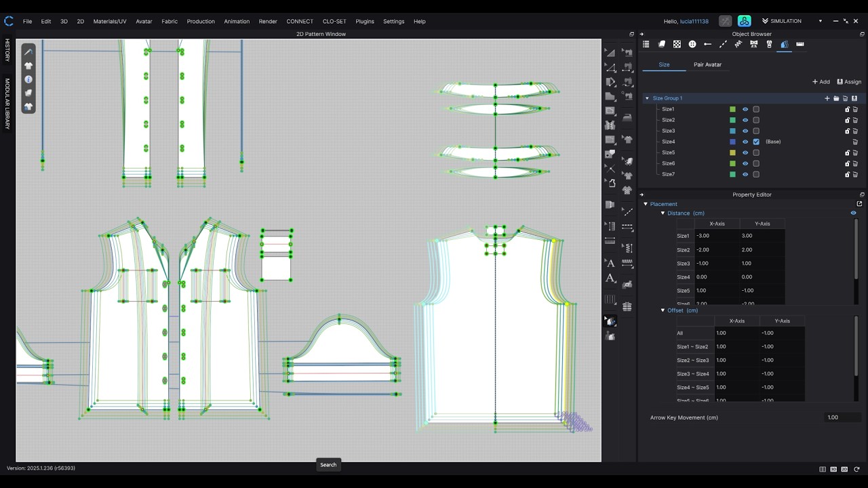Click the plus icon on Size Group 1 row
This screenshot has width=868, height=488.
pos(827,98)
